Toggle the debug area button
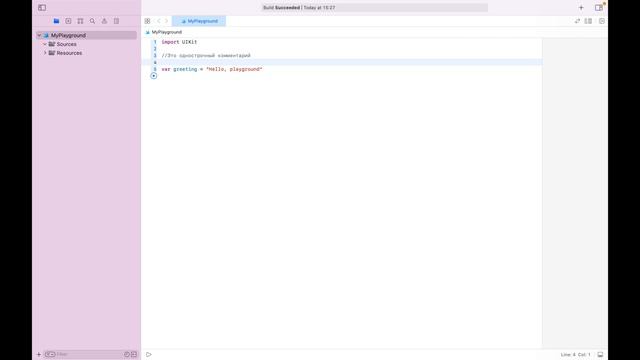 pyautogui.click(x=600, y=354)
